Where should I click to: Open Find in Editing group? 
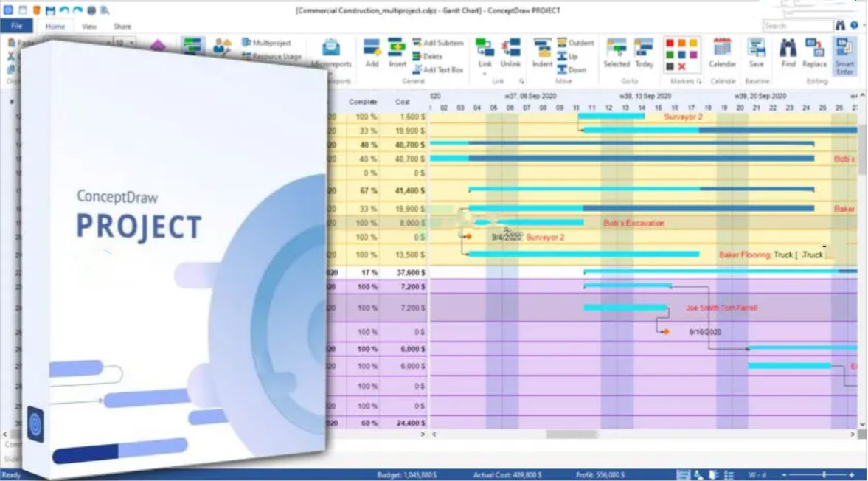point(788,53)
